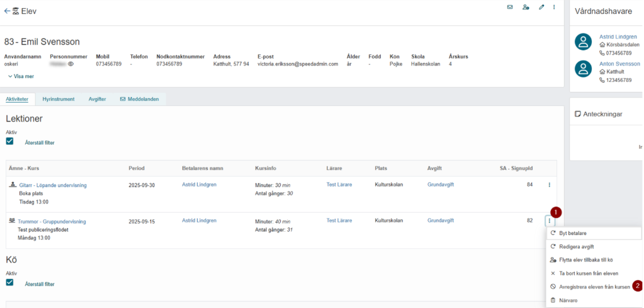Reveal Personnummer with the eye icon
Screen dimensions: 644x308
point(71,64)
